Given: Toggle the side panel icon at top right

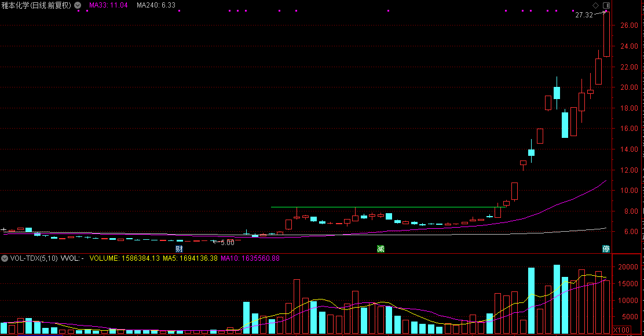Looking at the screenshot, I should (x=606, y=5).
